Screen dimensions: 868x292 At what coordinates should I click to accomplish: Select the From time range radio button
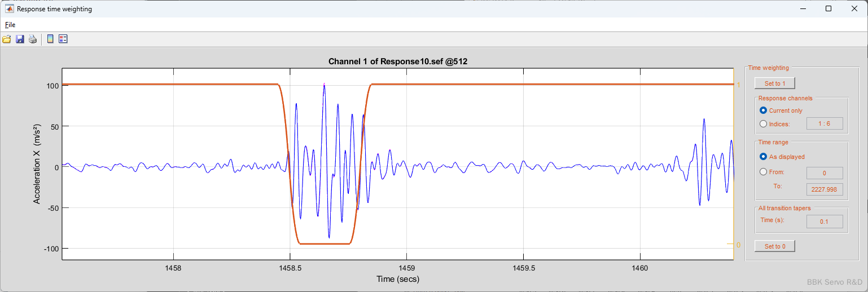[x=764, y=172]
